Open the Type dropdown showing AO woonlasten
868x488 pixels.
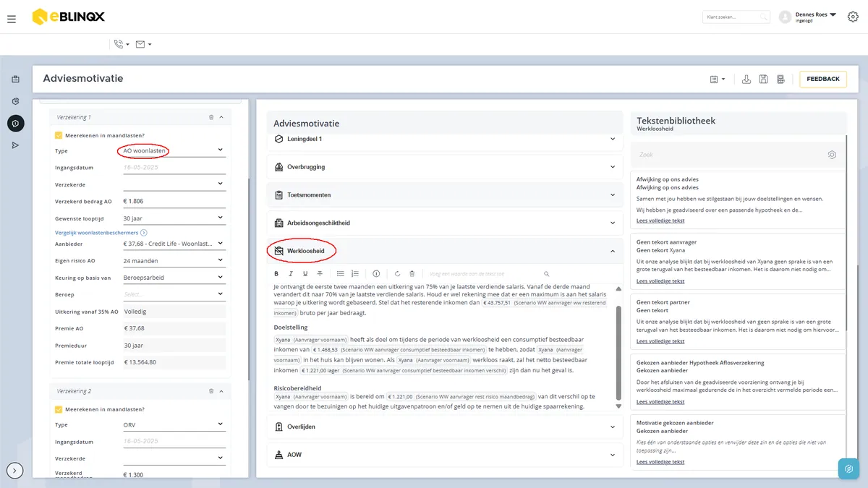(174, 150)
